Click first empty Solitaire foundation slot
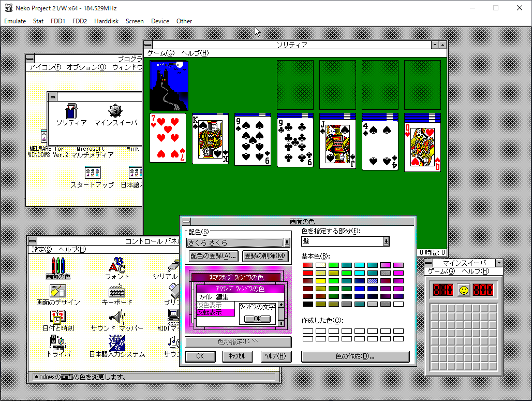The height and width of the screenshot is (401, 532). pos(295,85)
